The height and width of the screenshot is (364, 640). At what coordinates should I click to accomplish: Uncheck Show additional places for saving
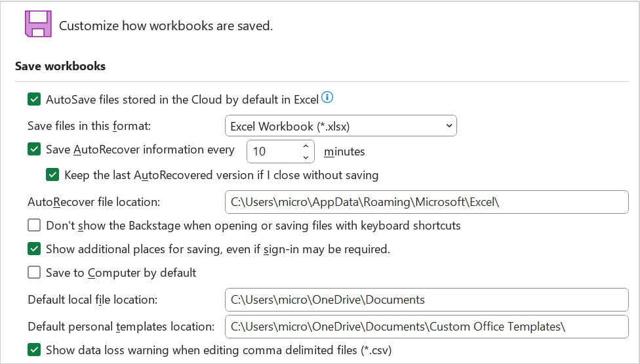pos(34,249)
